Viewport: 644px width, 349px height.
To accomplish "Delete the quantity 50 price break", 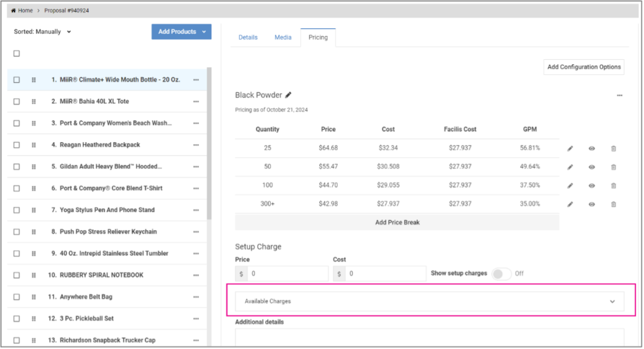I will (614, 167).
